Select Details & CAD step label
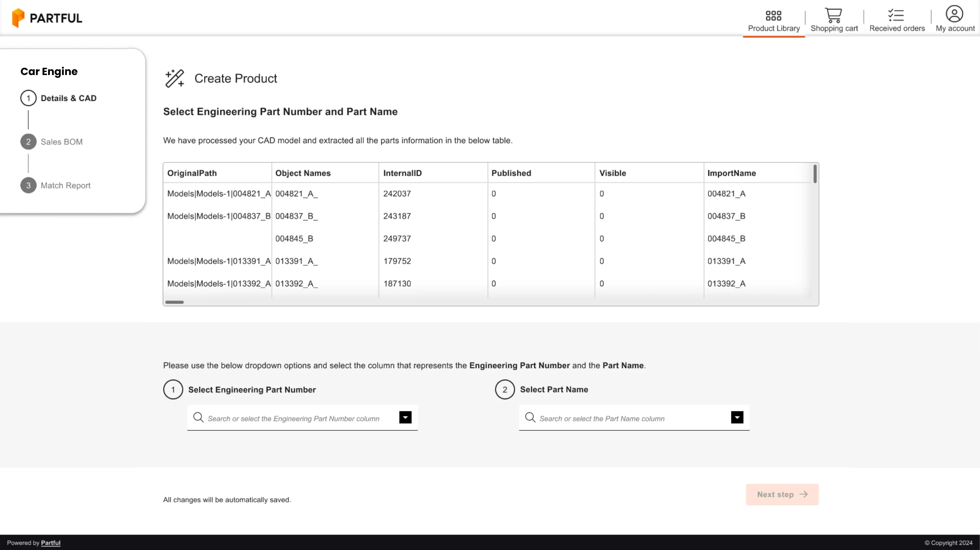The width and height of the screenshot is (980, 550). (x=68, y=98)
